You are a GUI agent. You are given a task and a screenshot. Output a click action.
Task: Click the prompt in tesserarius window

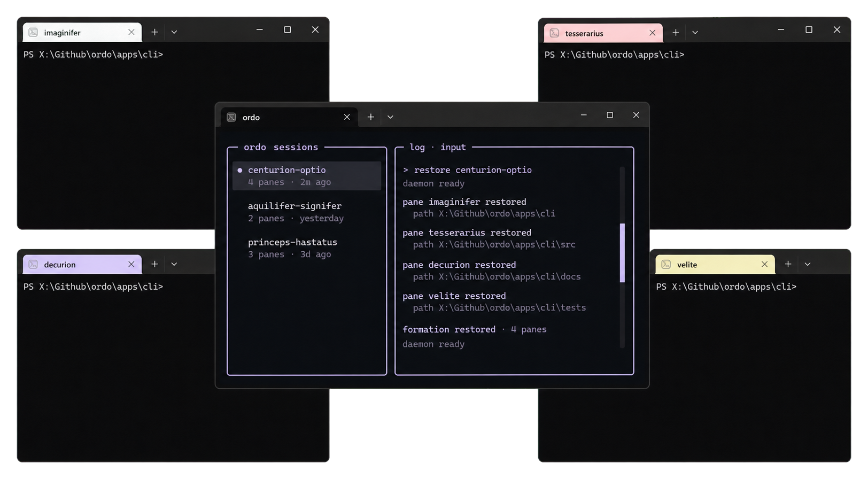(x=614, y=55)
